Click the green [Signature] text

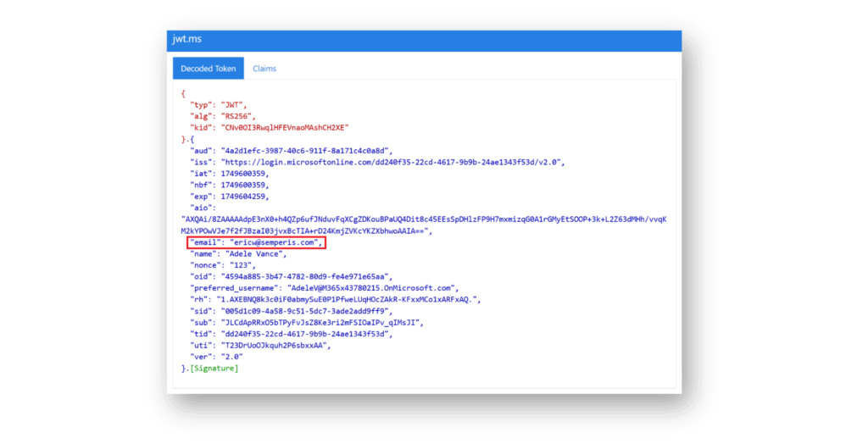coord(214,369)
